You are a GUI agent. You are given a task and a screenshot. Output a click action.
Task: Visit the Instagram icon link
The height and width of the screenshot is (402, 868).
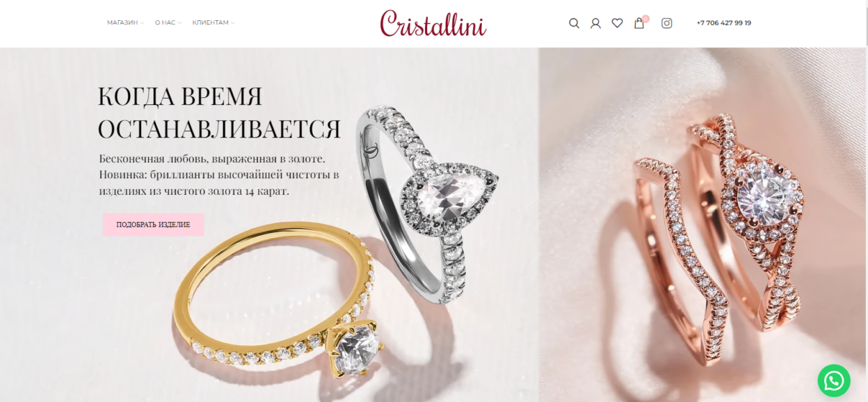tap(666, 23)
